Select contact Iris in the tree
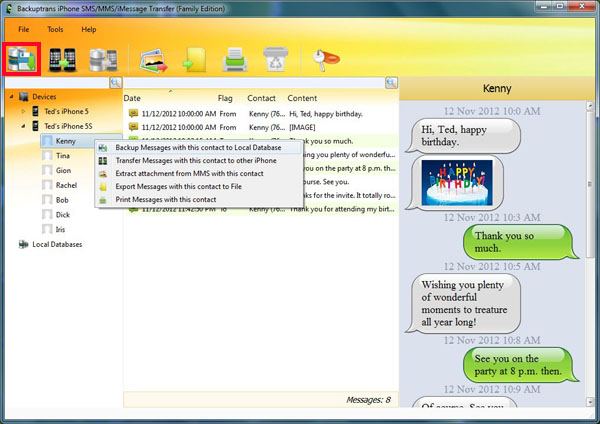Viewport: 600px width, 424px height. pyautogui.click(x=60, y=229)
